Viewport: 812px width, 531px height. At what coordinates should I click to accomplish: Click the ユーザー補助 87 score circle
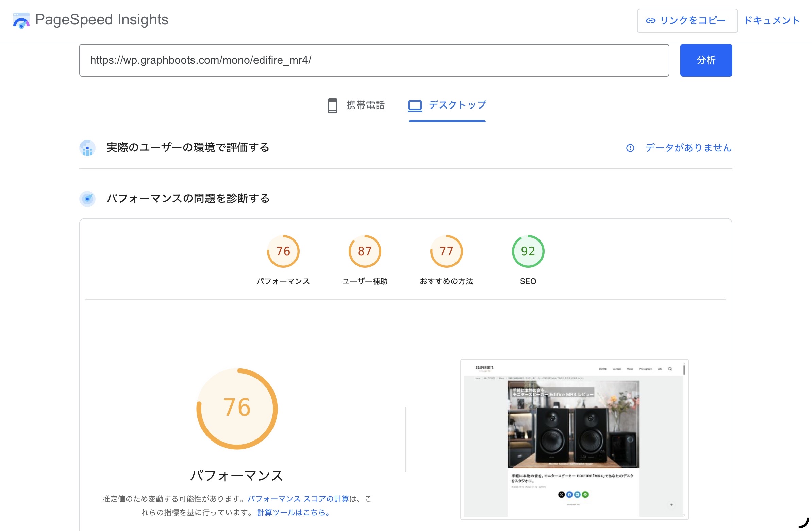pos(364,251)
